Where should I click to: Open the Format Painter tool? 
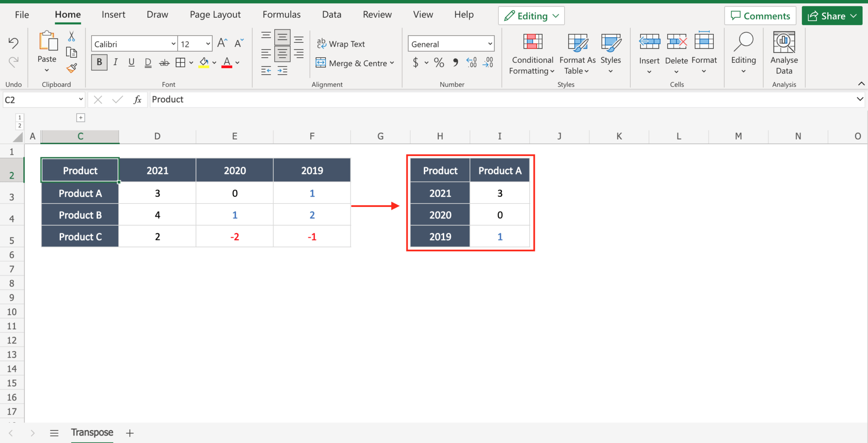(x=72, y=68)
